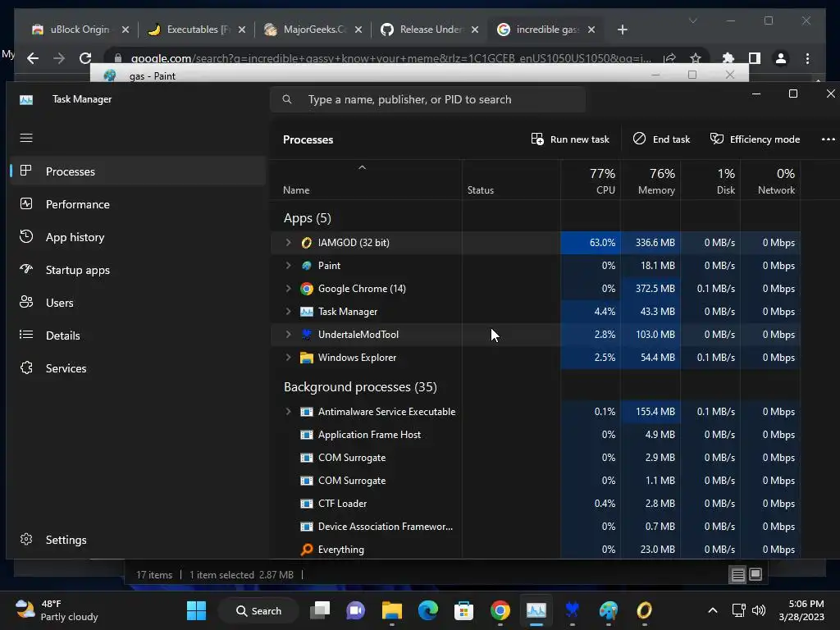
Task: Bookmark page with Chrome star icon
Action: click(696, 58)
